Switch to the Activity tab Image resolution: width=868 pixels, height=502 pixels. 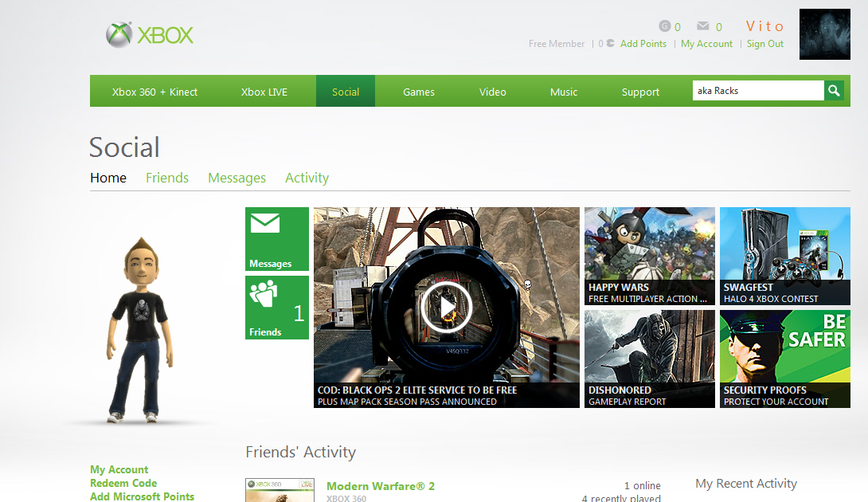pos(307,178)
